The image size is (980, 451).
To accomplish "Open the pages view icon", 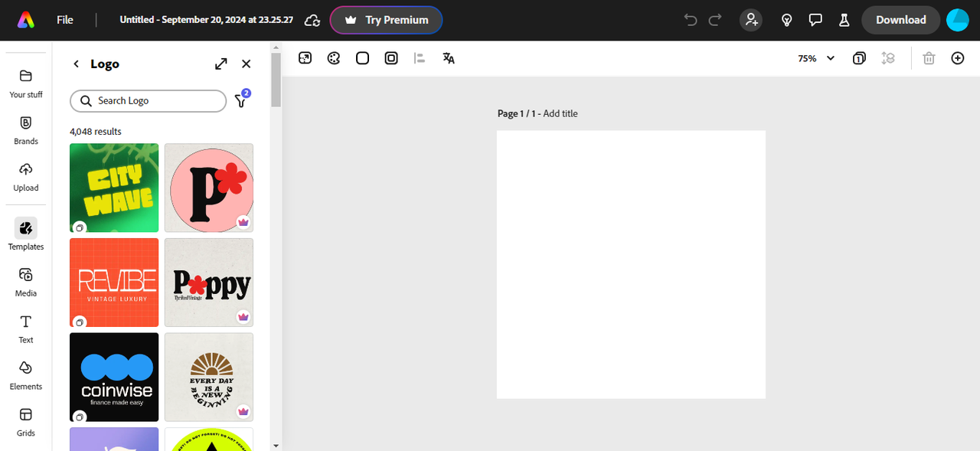I will pos(859,58).
